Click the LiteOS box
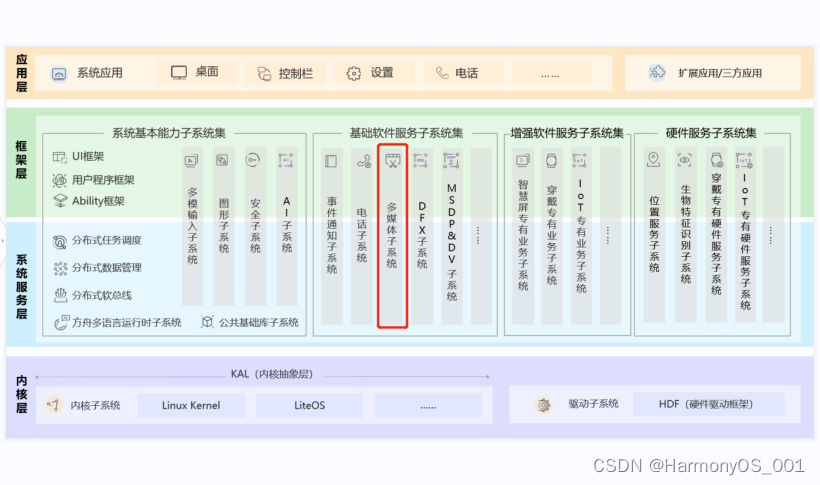 pos(310,405)
